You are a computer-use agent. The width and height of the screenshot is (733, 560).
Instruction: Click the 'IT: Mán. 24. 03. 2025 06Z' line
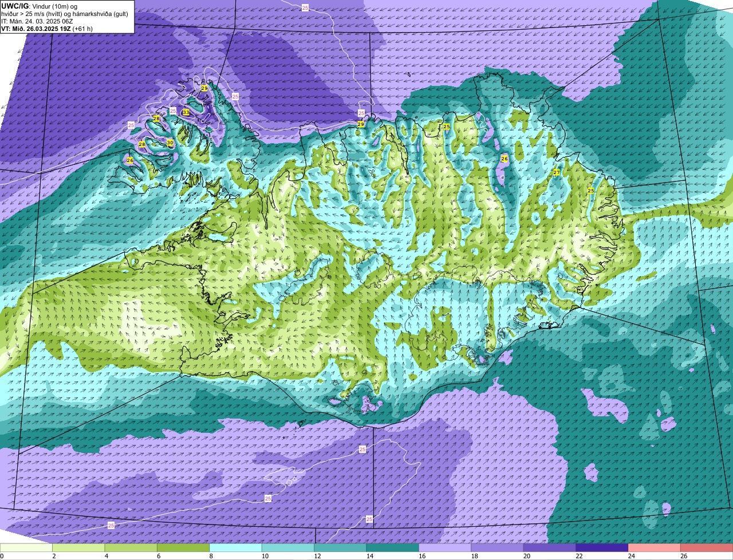pos(37,21)
